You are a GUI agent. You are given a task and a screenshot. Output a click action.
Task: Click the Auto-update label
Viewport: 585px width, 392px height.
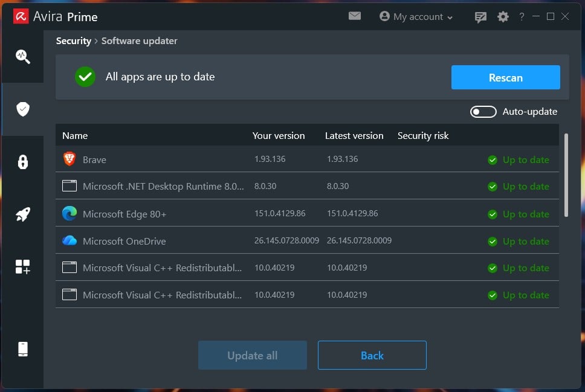[x=530, y=112]
